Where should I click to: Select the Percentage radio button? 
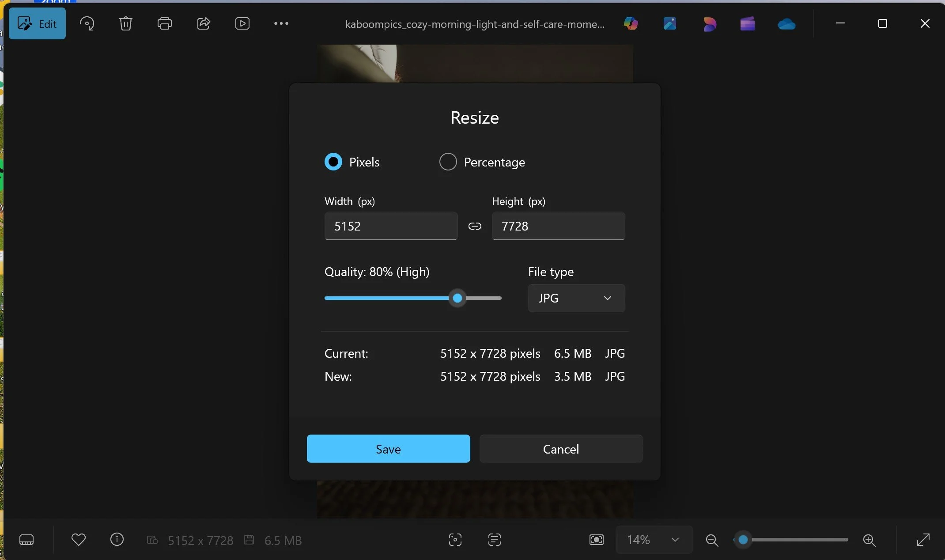click(x=448, y=162)
